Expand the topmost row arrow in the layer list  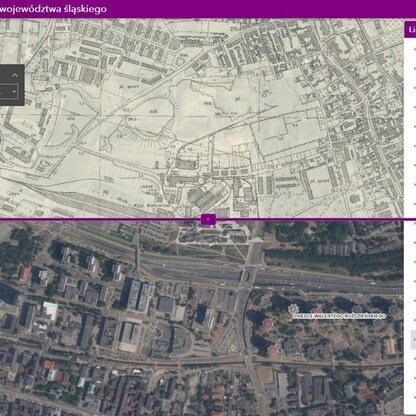click(x=414, y=49)
